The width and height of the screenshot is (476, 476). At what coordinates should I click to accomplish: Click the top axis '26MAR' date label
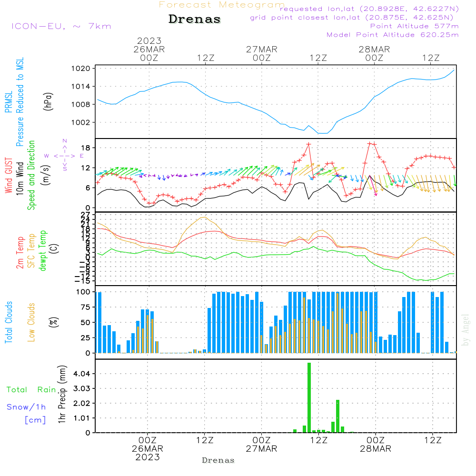[149, 50]
